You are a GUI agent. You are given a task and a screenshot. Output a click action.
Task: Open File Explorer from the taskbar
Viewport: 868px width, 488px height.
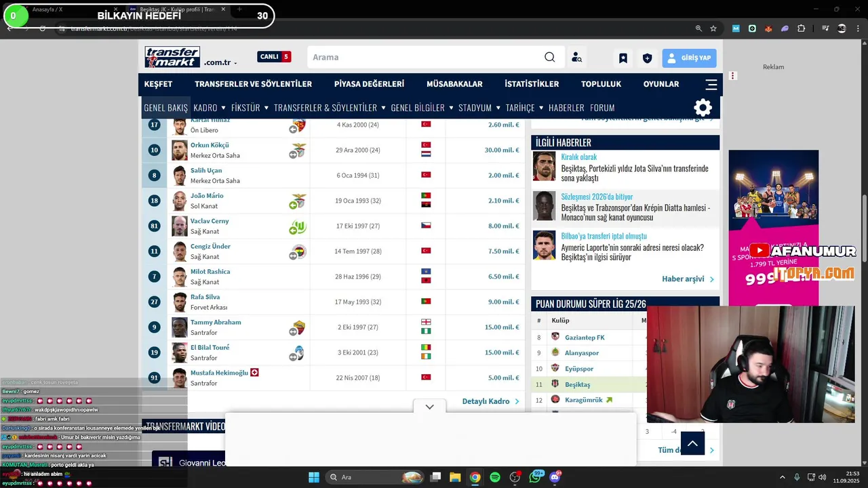tap(455, 477)
